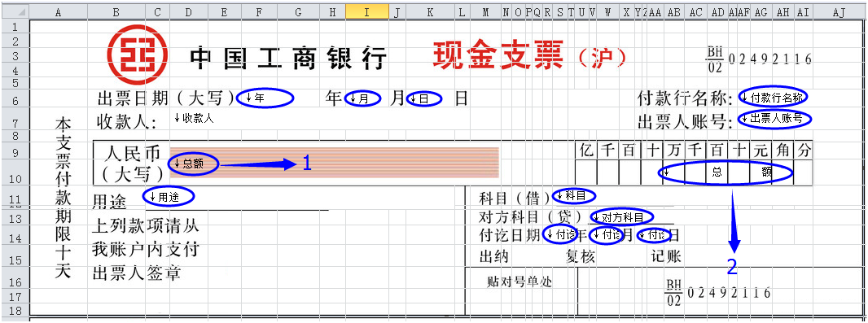
Task: Click the 对方科目 counterpart subject cell
Action: [621, 216]
